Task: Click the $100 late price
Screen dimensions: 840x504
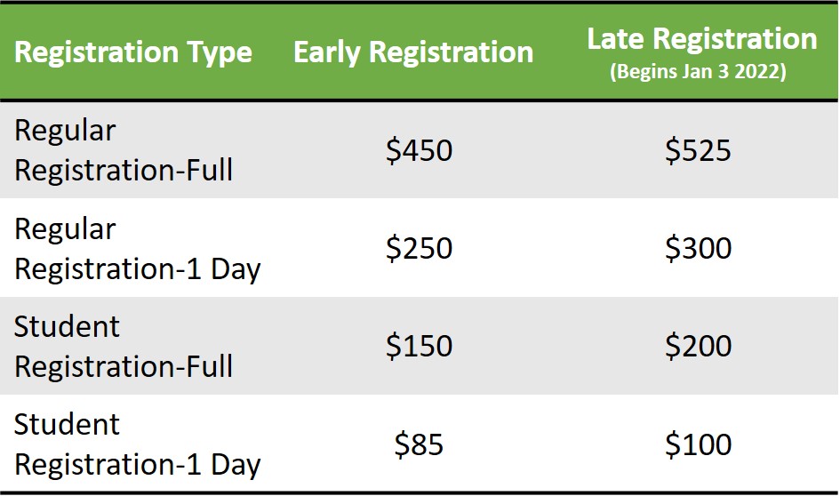Action: point(698,444)
